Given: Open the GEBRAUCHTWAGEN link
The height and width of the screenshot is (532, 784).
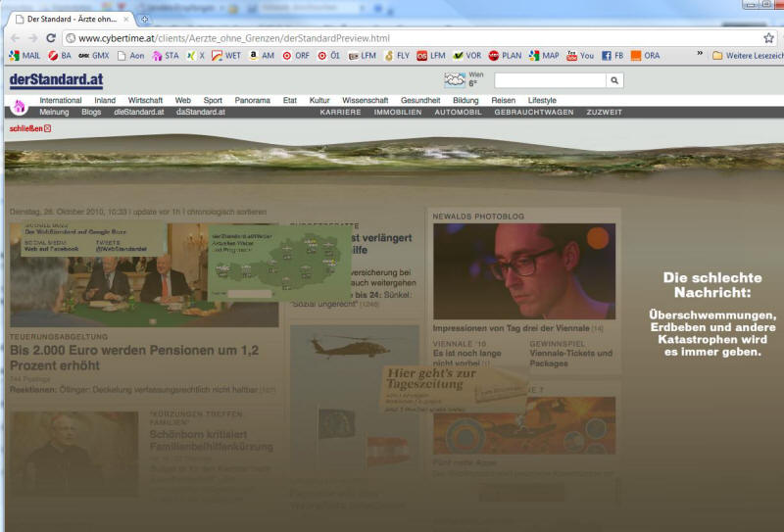Looking at the screenshot, I should pyautogui.click(x=534, y=112).
